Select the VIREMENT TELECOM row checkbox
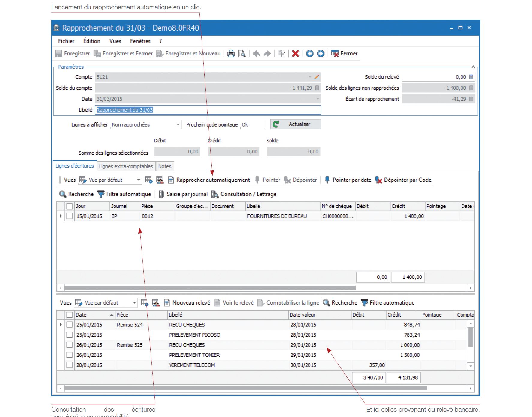This screenshot has width=532, height=417. click(x=70, y=365)
